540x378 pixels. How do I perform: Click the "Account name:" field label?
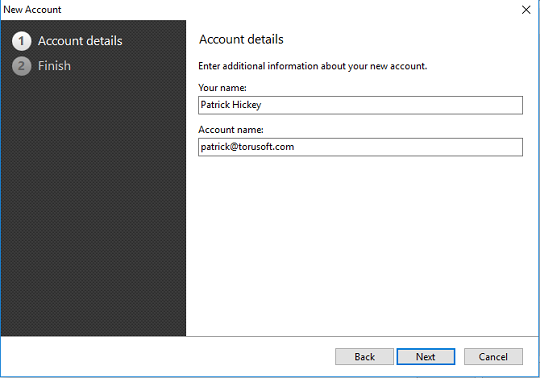(231, 130)
